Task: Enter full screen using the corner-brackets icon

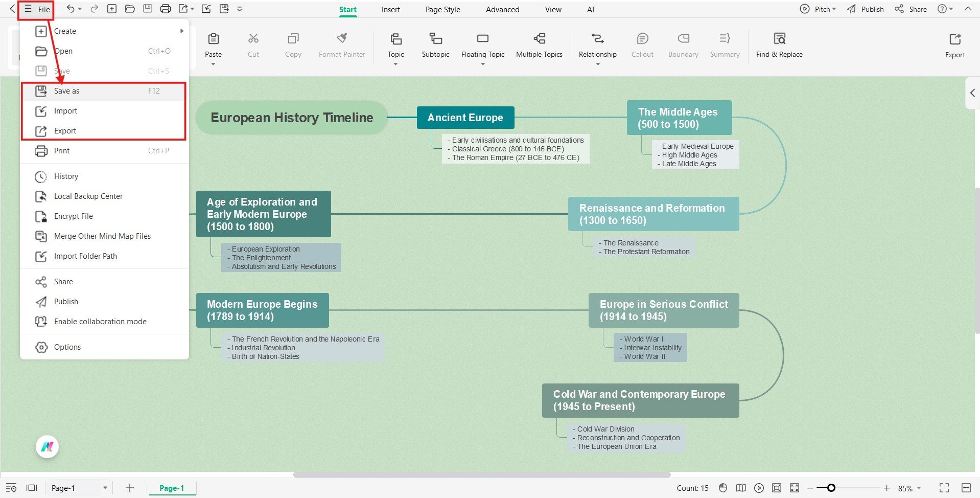Action: [x=944, y=488]
